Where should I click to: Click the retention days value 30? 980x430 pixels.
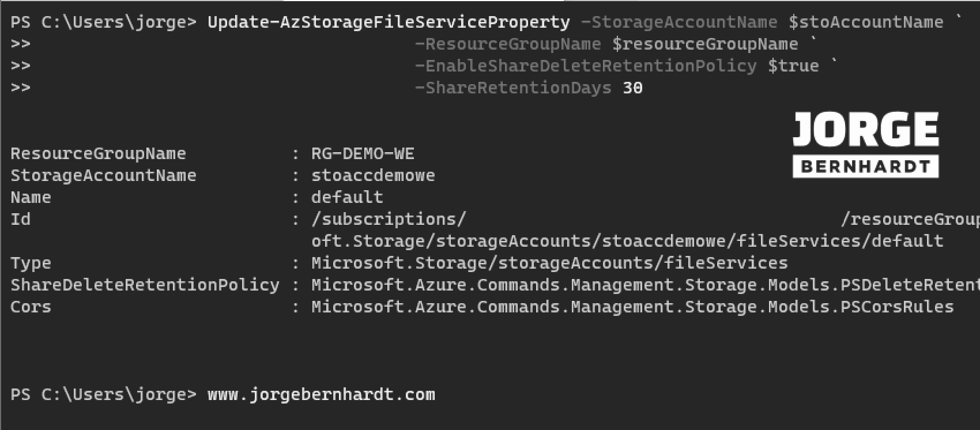(633, 88)
